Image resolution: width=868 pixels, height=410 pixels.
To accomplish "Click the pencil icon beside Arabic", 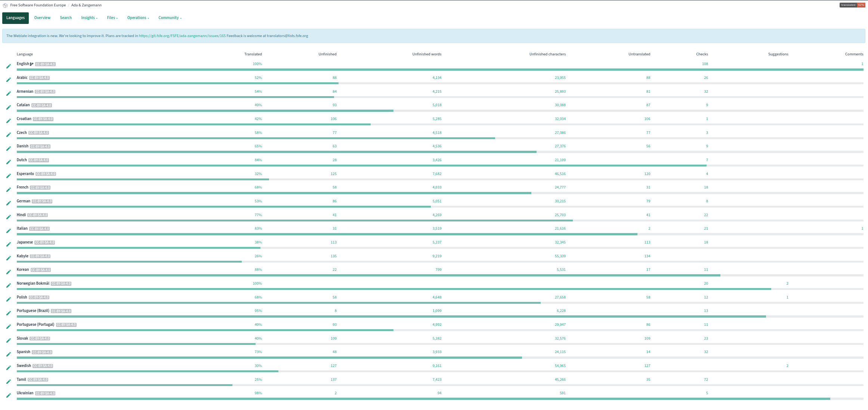I will point(9,80).
